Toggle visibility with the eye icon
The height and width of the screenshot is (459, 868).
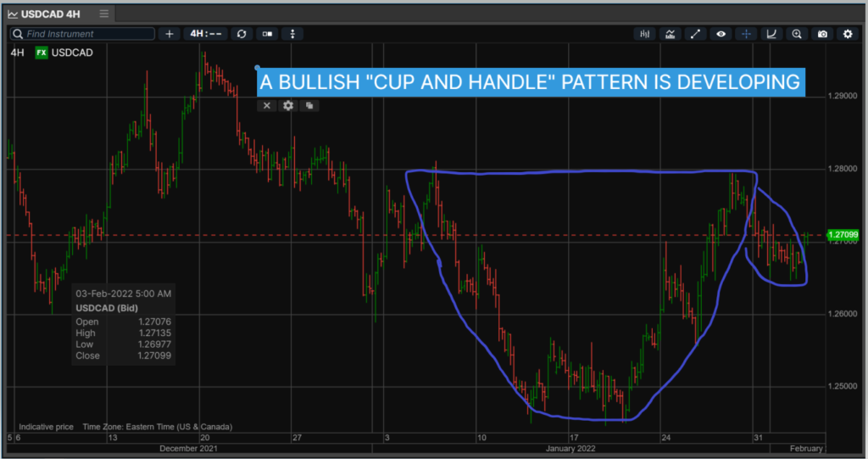(x=721, y=34)
